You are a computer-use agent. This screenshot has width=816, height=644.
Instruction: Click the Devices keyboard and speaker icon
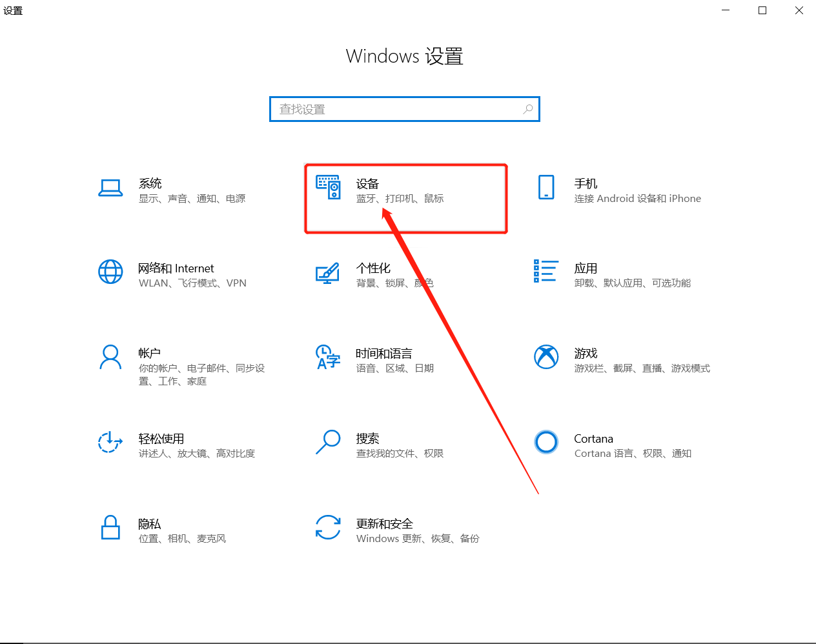click(x=328, y=187)
